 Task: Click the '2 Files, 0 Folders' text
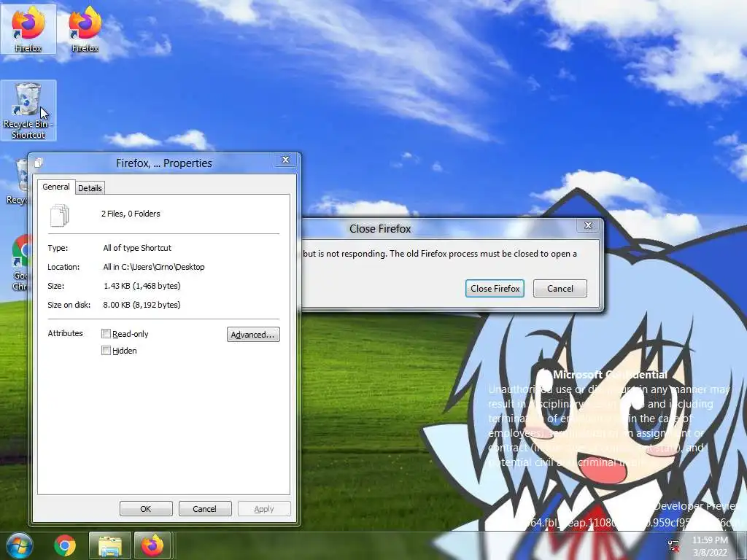[131, 214]
